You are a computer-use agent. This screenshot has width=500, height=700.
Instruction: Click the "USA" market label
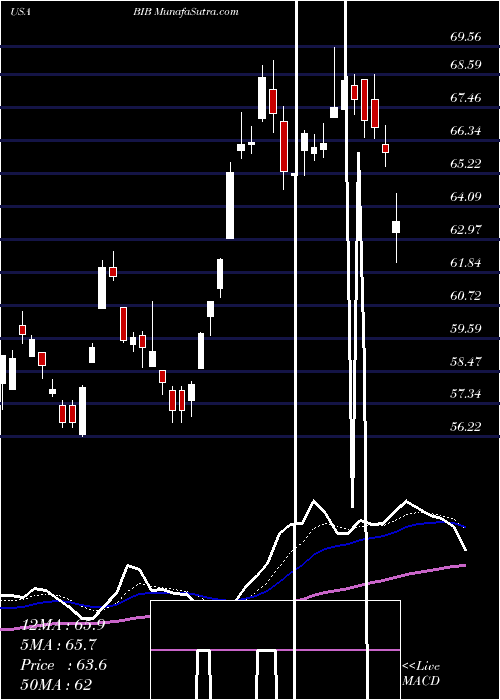[20, 12]
